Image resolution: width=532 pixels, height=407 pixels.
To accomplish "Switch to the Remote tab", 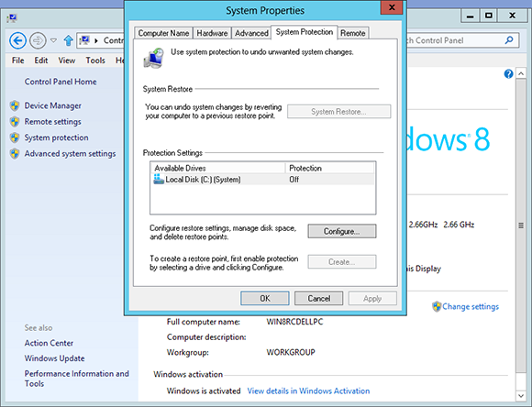I will point(353,33).
